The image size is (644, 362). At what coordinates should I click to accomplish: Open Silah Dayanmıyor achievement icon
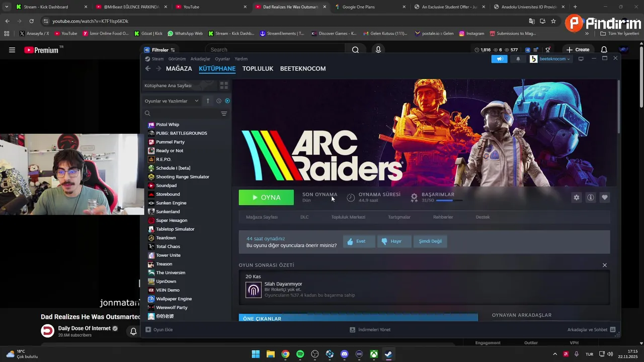point(254,290)
